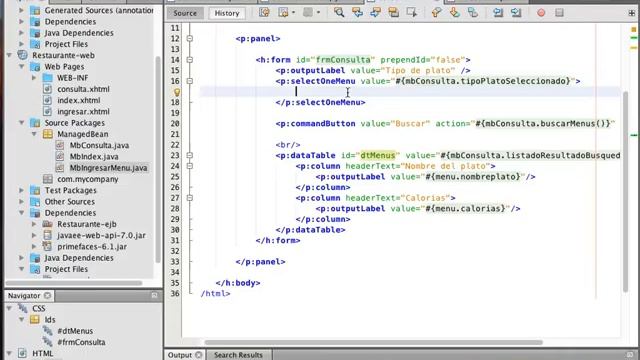Image resolution: width=640 pixels, height=360 pixels.
Task: Collapse the Source Packages node
Action: [x=22, y=123]
